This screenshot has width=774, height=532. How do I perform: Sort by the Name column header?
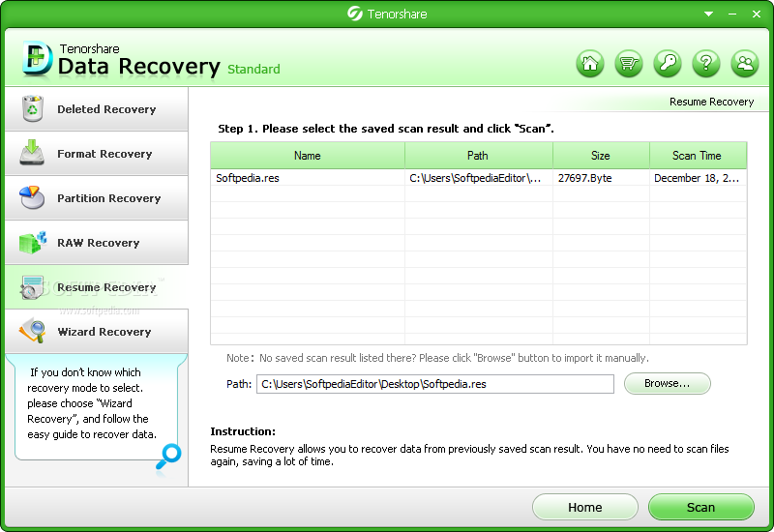[x=308, y=156]
